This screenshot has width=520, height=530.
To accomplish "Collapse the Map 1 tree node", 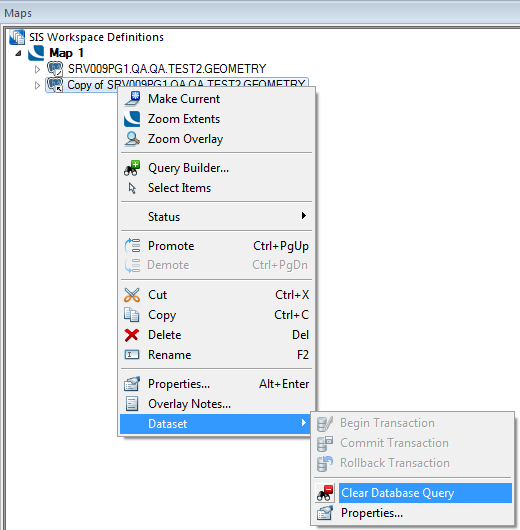I will click(x=19, y=53).
